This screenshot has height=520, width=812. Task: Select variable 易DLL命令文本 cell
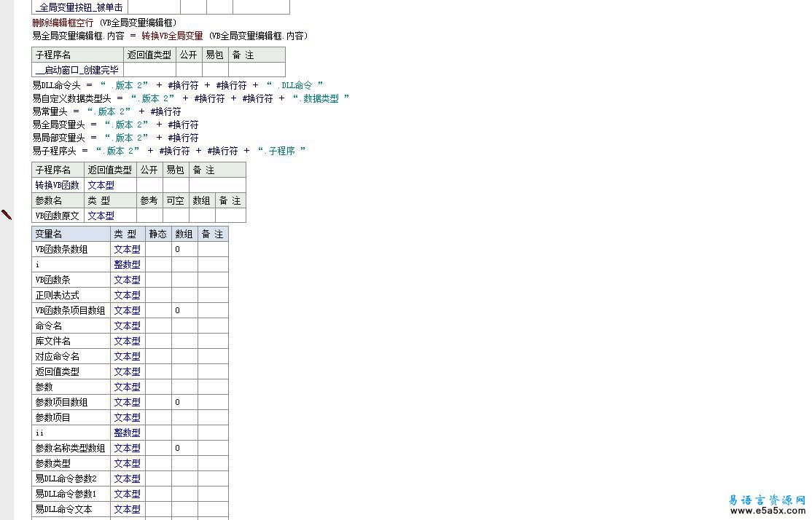[x=71, y=509]
